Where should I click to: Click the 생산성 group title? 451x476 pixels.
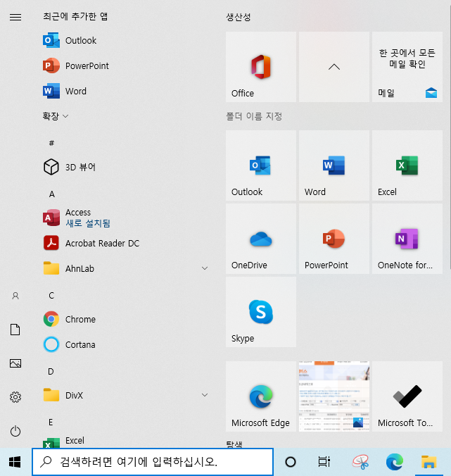239,17
